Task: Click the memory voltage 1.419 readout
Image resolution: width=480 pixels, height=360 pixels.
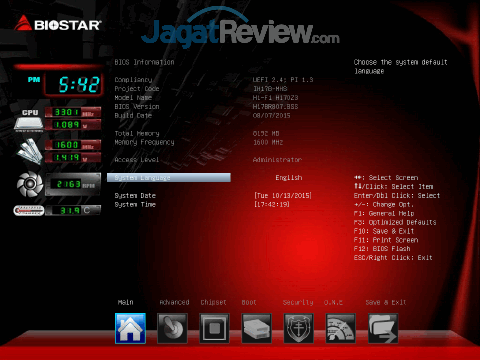Action: pyautogui.click(x=73, y=157)
